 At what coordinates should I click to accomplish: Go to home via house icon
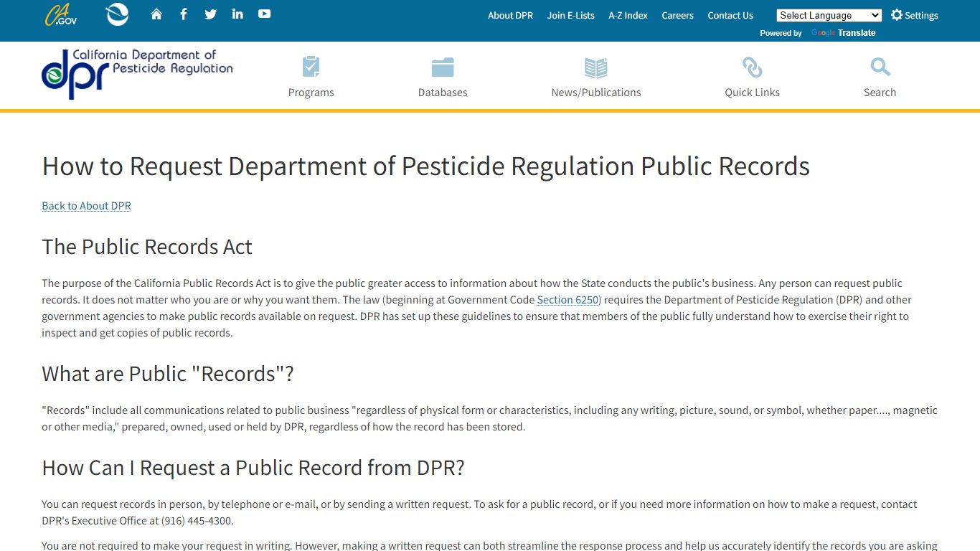click(x=156, y=14)
